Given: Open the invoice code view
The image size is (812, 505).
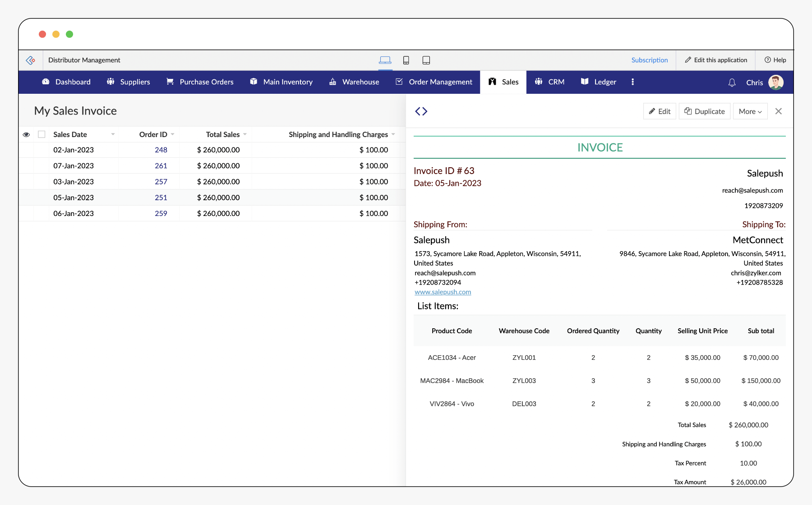Looking at the screenshot, I should point(421,111).
